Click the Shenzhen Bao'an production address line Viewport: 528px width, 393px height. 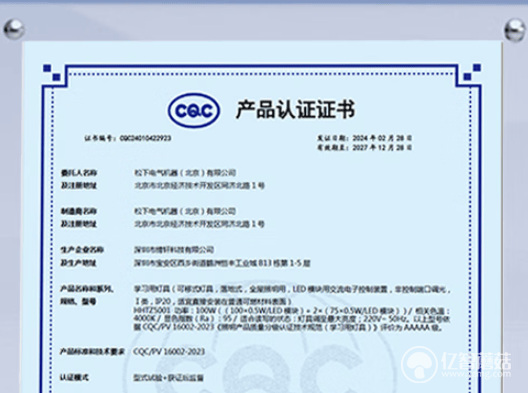point(222,263)
